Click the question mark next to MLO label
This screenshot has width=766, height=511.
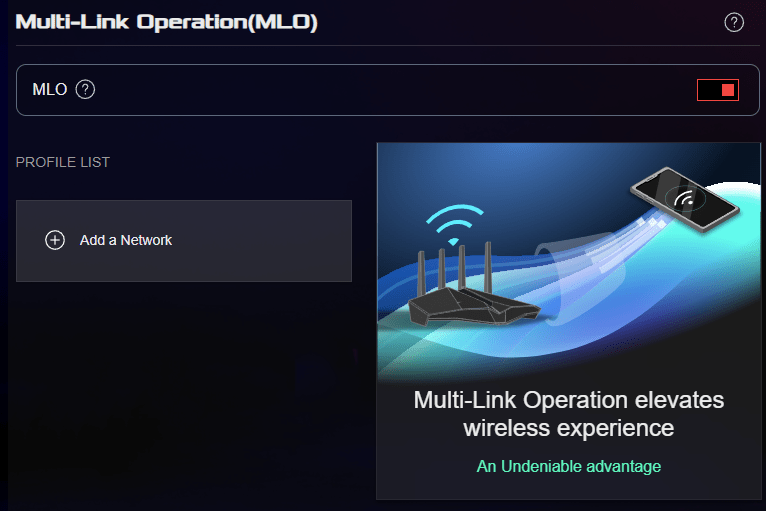[85, 89]
